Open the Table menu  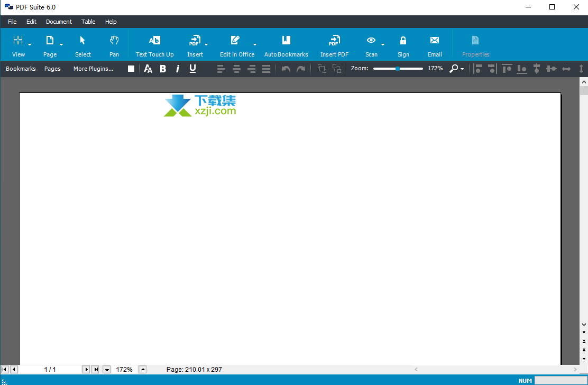click(x=88, y=22)
